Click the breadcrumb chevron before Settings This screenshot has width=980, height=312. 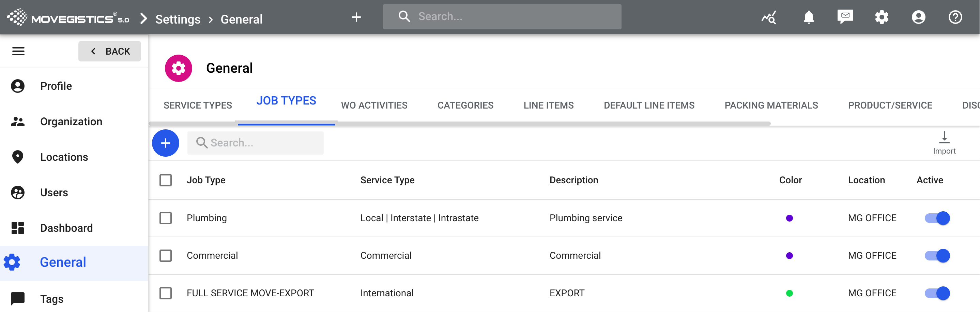(x=143, y=19)
